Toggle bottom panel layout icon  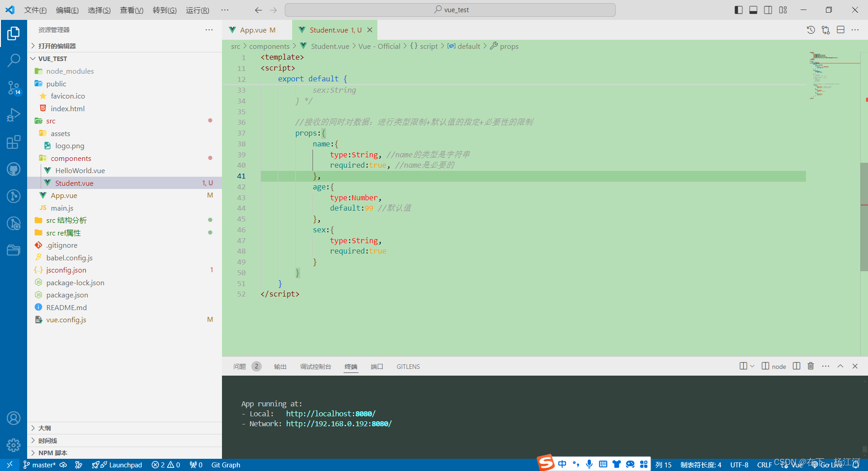click(x=753, y=10)
